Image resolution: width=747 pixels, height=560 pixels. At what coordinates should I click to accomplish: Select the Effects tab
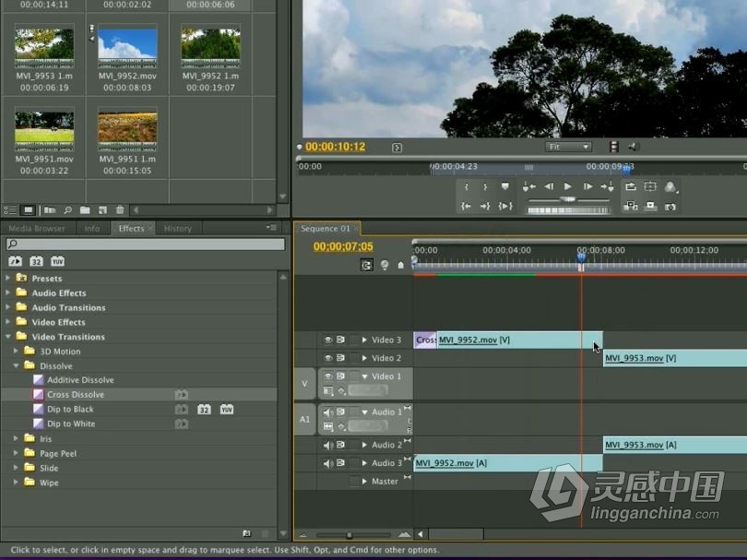point(132,229)
